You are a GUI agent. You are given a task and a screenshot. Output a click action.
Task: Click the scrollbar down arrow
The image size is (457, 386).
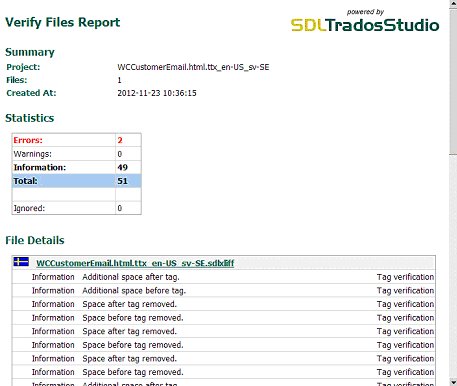[x=453, y=382]
